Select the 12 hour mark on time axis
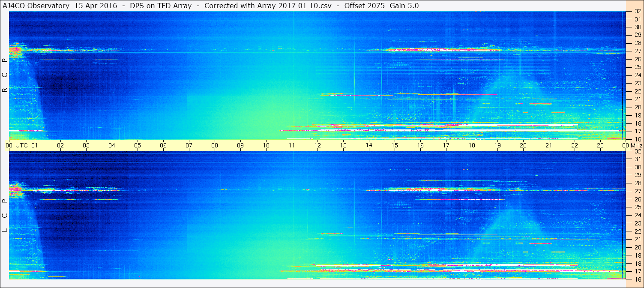Image resolution: width=644 pixels, height=288 pixels. pos(318,145)
